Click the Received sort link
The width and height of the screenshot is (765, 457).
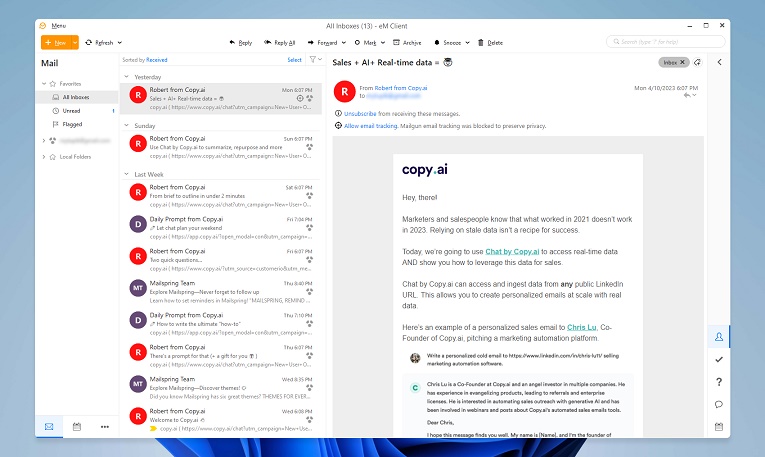point(157,60)
